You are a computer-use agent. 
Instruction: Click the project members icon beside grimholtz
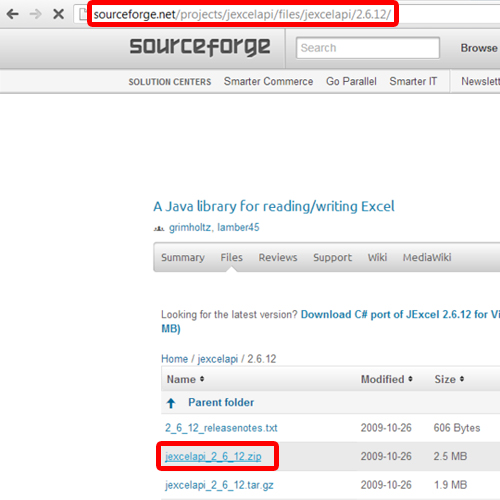tap(159, 228)
